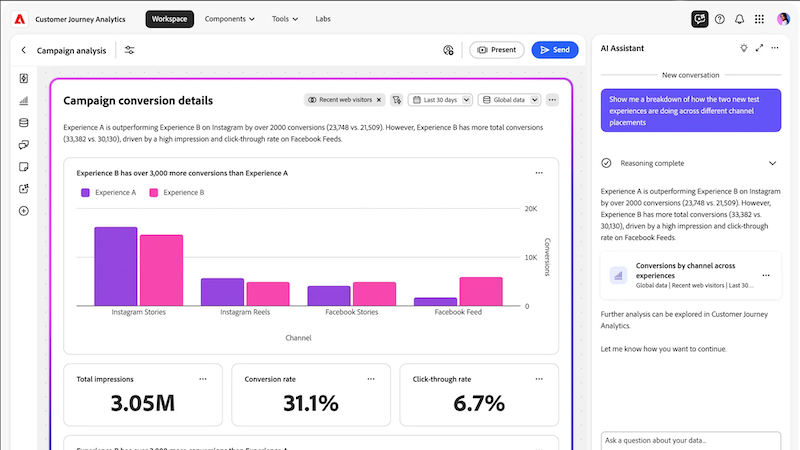Toggle the Experience A legend series
Screen dimensions: 800x450
point(109,192)
